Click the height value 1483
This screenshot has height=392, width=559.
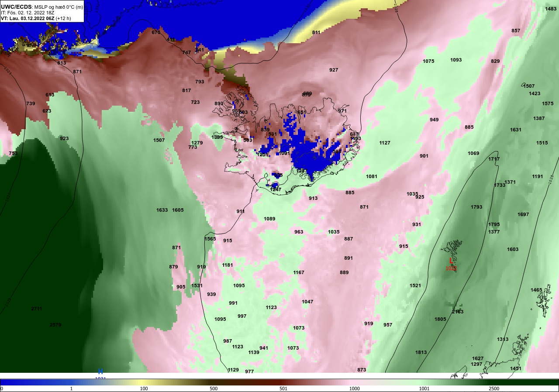coord(551,9)
